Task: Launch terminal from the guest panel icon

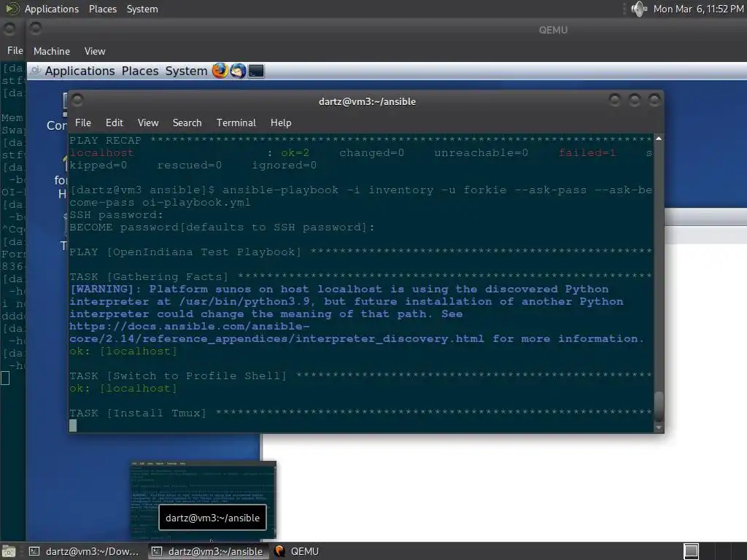Action: [x=256, y=71]
